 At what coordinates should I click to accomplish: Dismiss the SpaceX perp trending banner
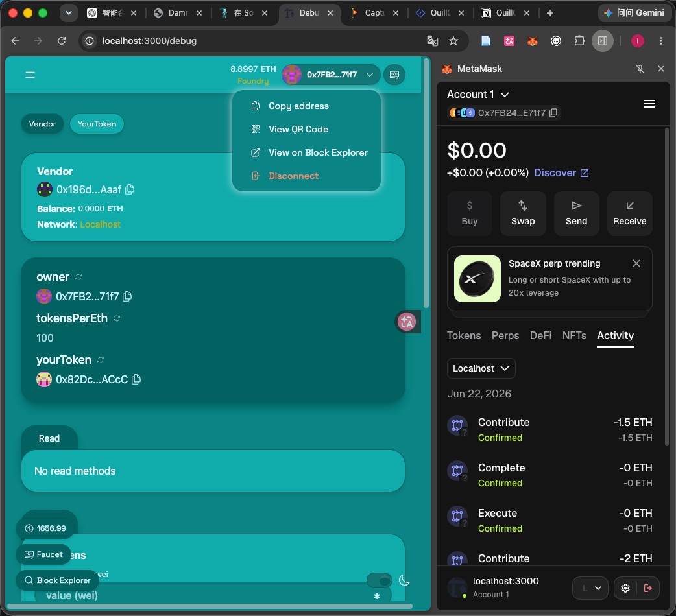636,263
